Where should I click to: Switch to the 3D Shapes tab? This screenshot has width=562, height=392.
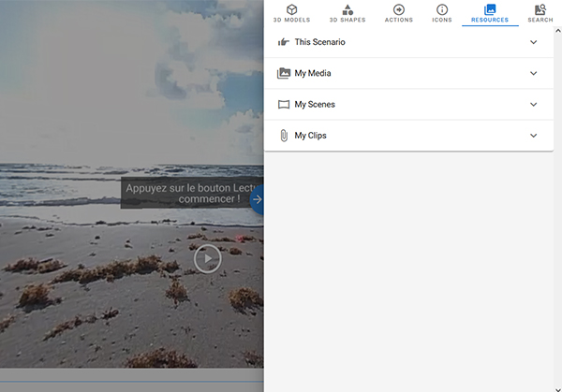348,13
